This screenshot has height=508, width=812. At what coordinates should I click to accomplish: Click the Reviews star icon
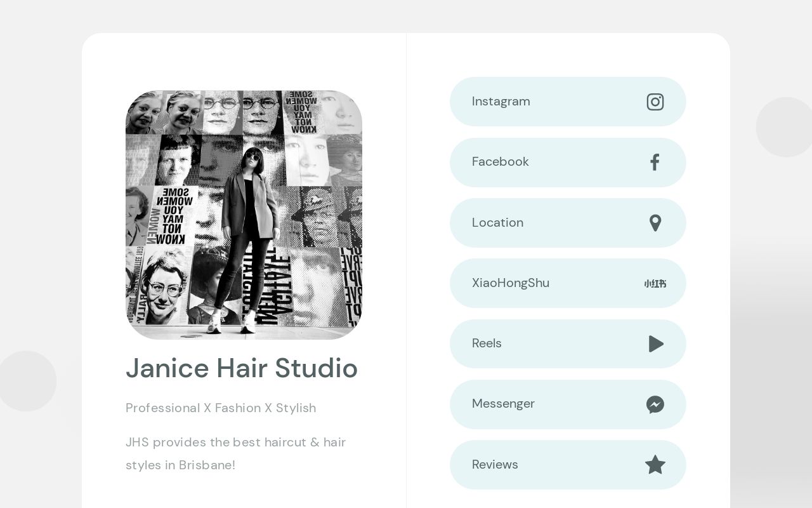click(x=655, y=465)
